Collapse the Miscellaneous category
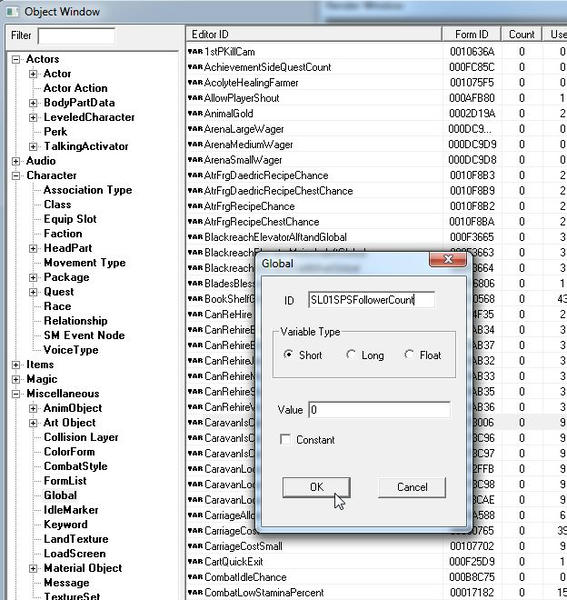This screenshot has width=567, height=600. [16, 394]
